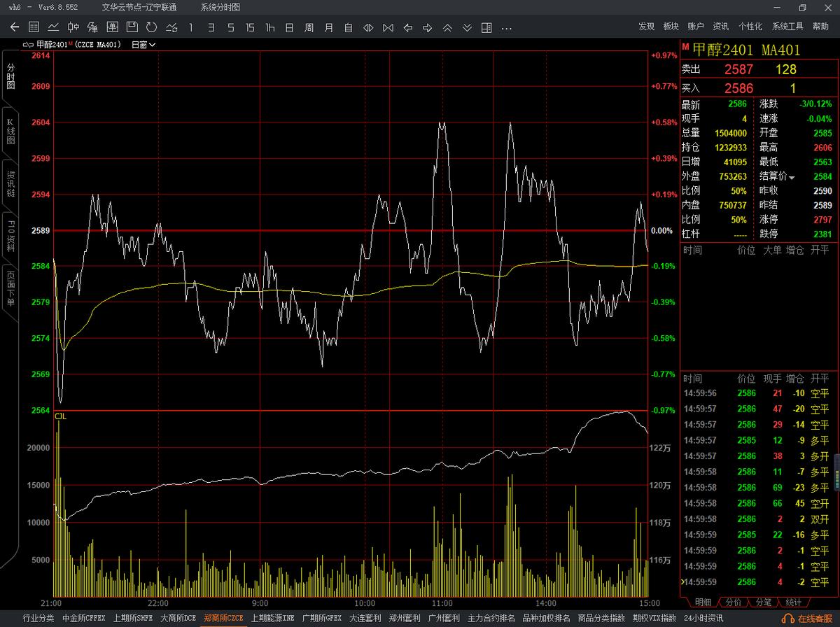The image size is (840, 627).
Task: Select the line chart icon in toolbar
Action: click(x=53, y=27)
